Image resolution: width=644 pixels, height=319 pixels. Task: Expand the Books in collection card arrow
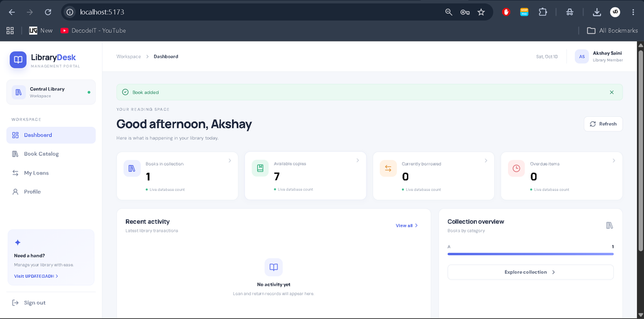pyautogui.click(x=230, y=161)
